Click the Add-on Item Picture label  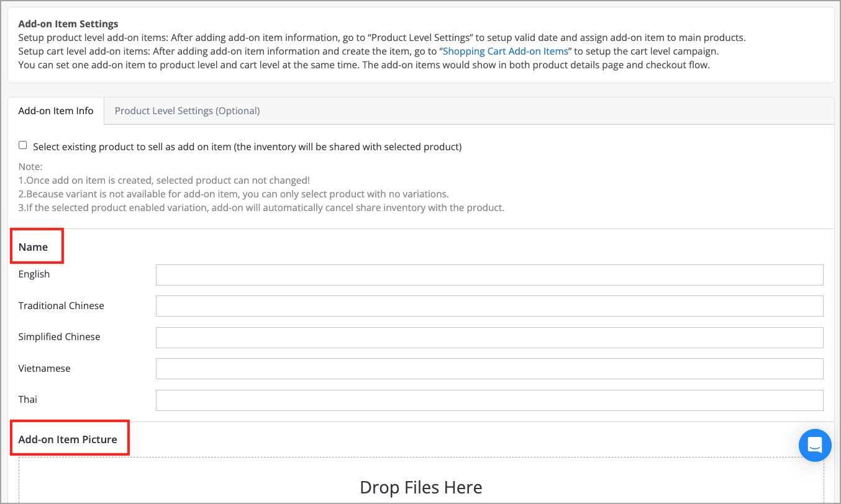pos(68,438)
